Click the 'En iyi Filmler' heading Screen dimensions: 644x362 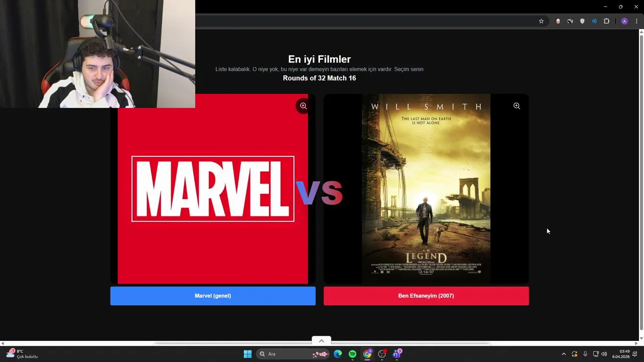coord(319,59)
